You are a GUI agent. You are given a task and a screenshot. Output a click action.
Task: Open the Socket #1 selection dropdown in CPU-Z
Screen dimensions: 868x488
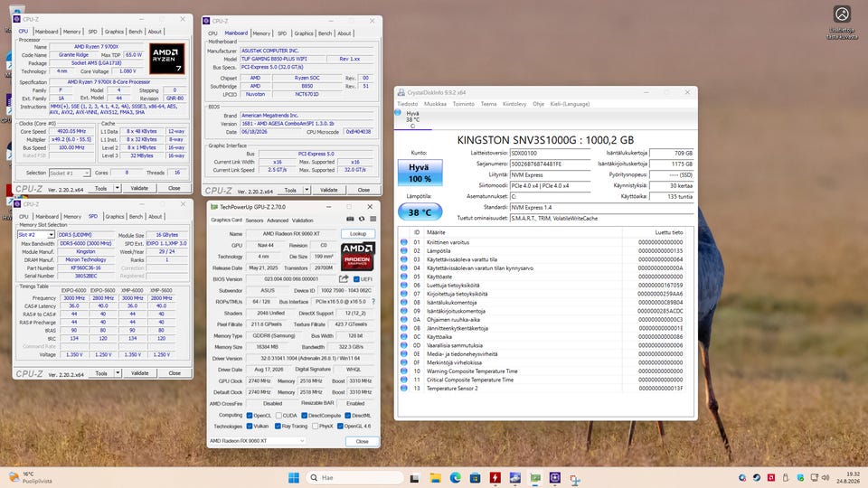(x=70, y=174)
